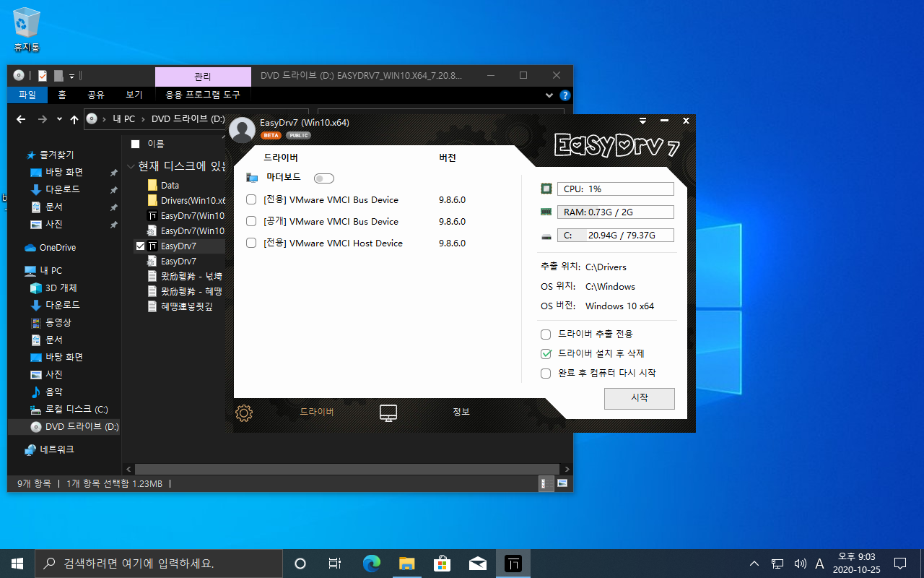Screen dimensions: 924x578
Task: Check [전용] VMware VMCI Host Device
Action: (251, 243)
